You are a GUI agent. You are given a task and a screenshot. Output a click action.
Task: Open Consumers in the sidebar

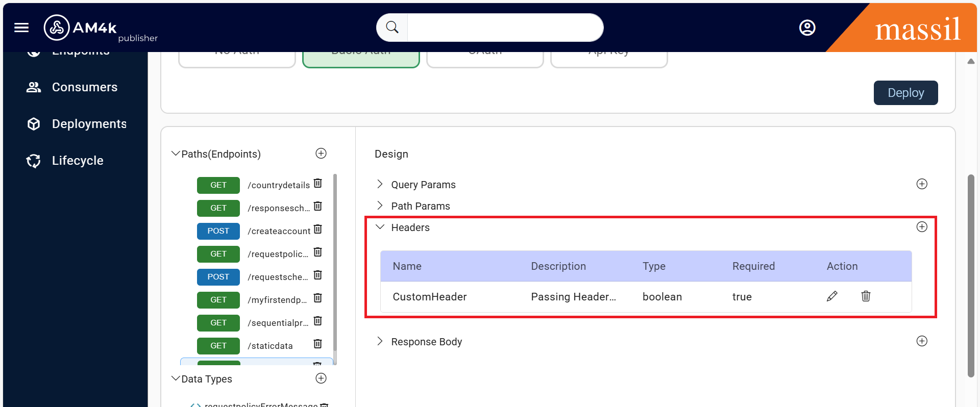84,87
